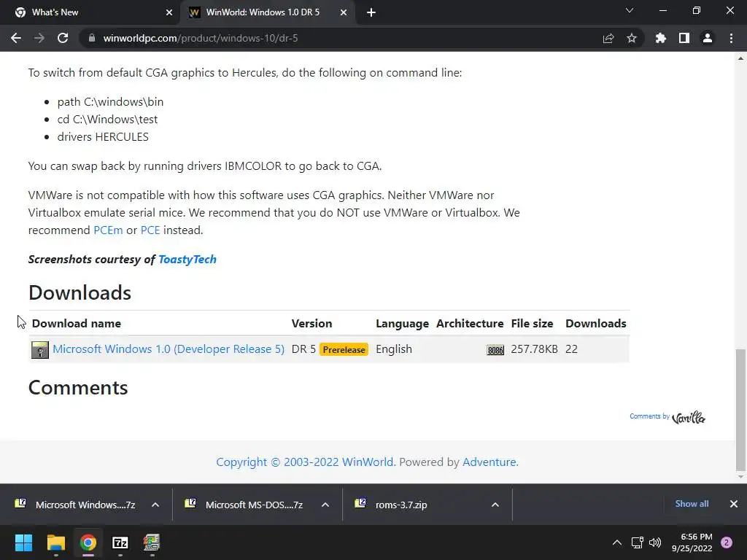
Task: Click the forward navigation arrow
Action: pyautogui.click(x=39, y=38)
